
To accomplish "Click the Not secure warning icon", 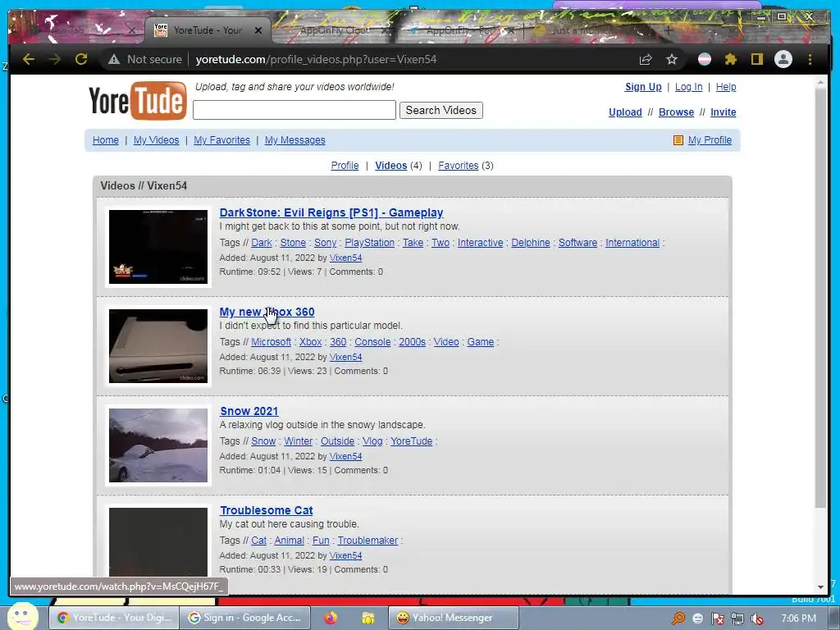I will pyautogui.click(x=113, y=59).
